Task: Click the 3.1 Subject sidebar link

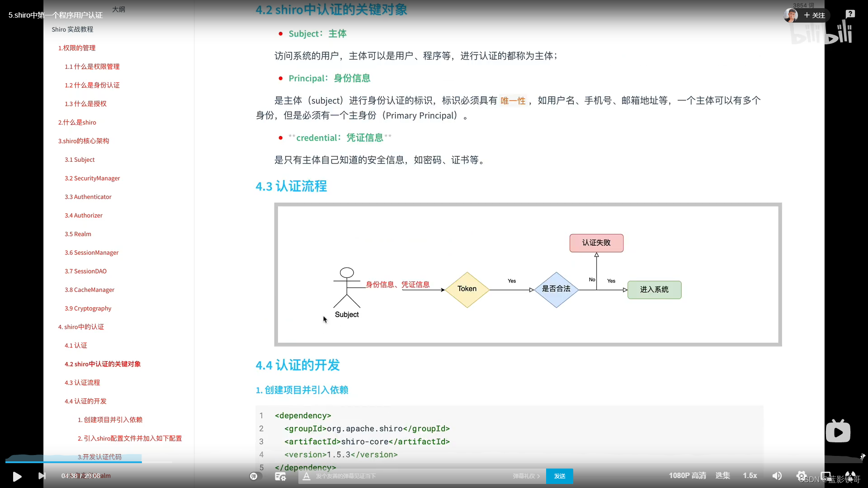Action: point(80,159)
